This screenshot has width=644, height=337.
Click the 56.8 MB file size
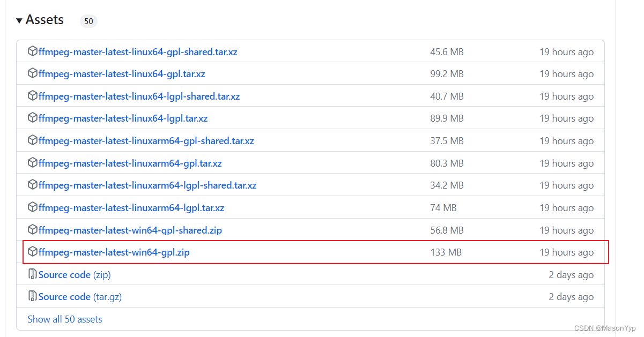447,230
